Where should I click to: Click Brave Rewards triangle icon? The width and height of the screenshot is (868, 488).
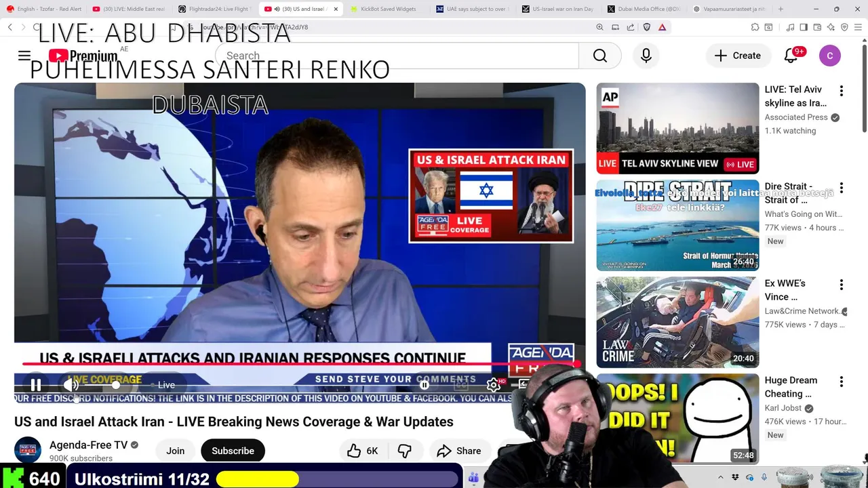(x=662, y=27)
